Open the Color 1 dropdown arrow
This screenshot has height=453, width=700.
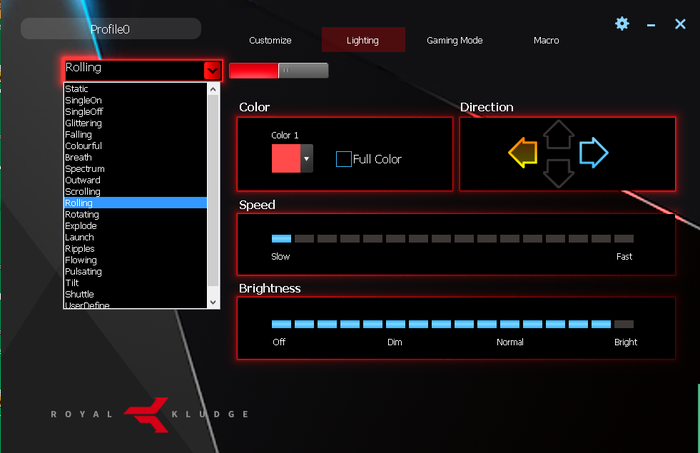306,159
